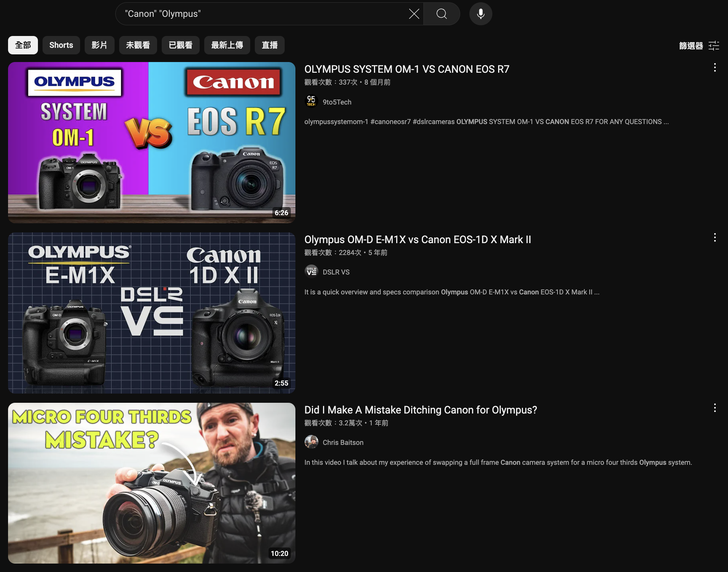Image resolution: width=728 pixels, height=572 pixels.
Task: Click view count 觀看次數：337次
Action: (x=331, y=82)
